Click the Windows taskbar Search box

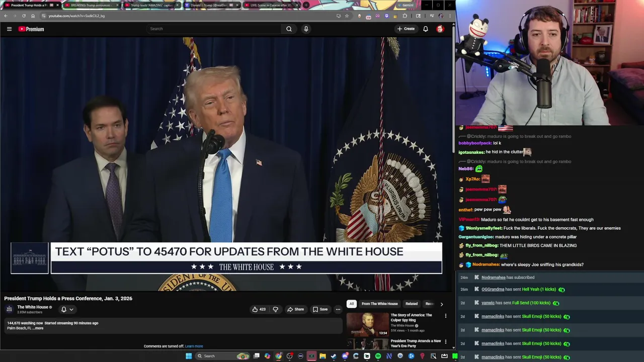pyautogui.click(x=222, y=356)
